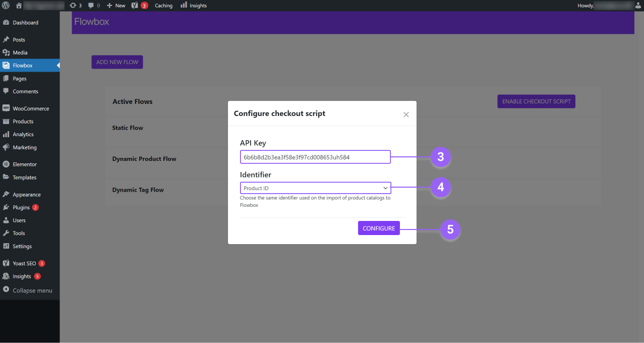Screen dimensions: 644x343
Task: Click the Plugins update count badge 2
Action: click(35, 207)
